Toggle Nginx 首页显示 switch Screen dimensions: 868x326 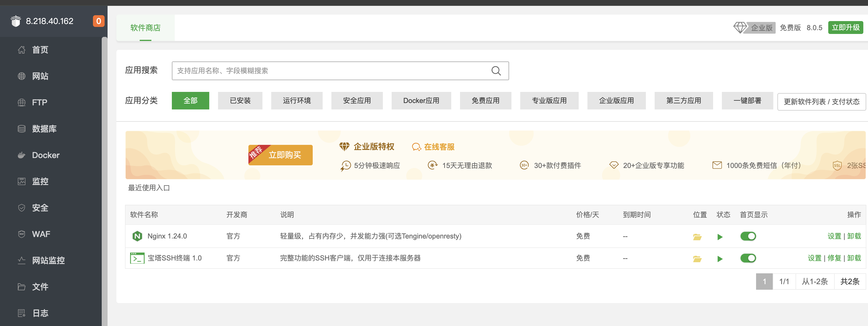coord(748,236)
